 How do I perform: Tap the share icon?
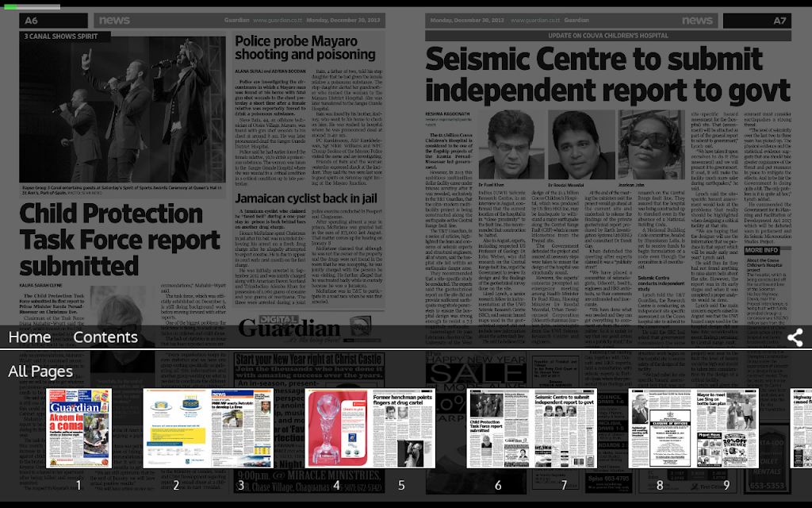pos(795,337)
